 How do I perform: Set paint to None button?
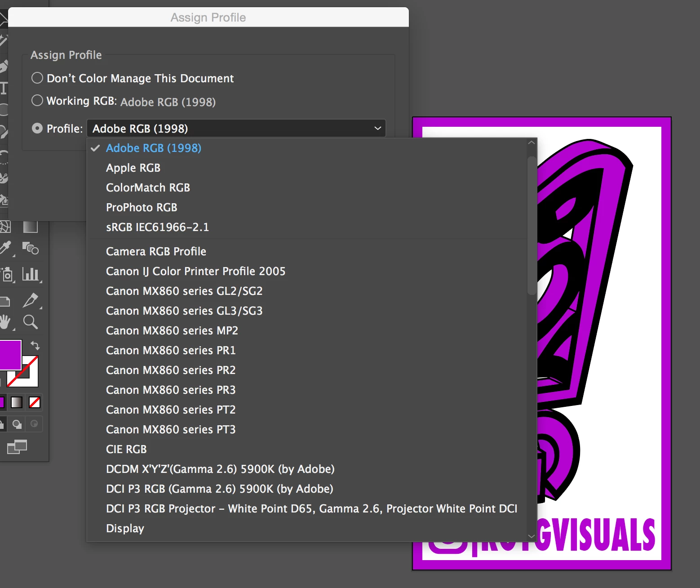(x=35, y=402)
